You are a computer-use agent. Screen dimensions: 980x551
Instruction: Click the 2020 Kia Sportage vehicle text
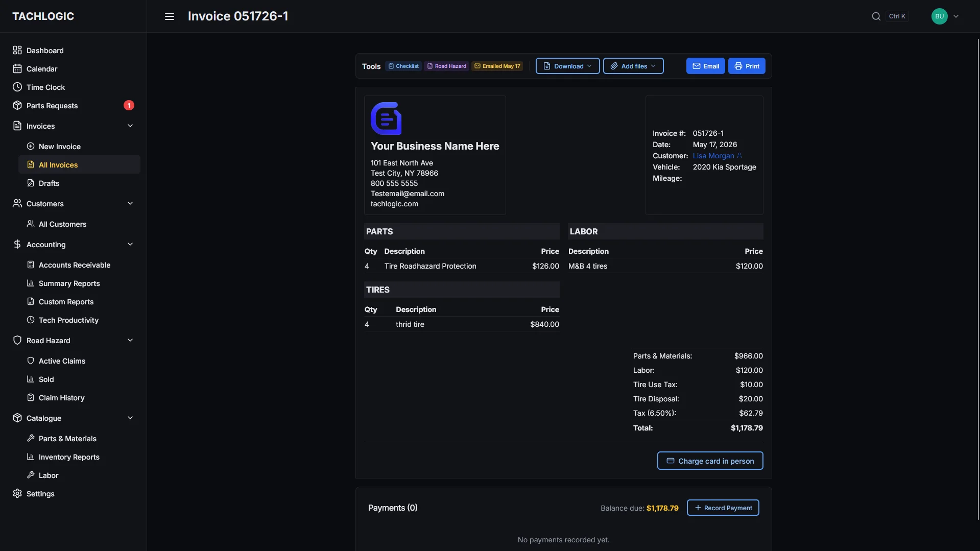point(724,167)
